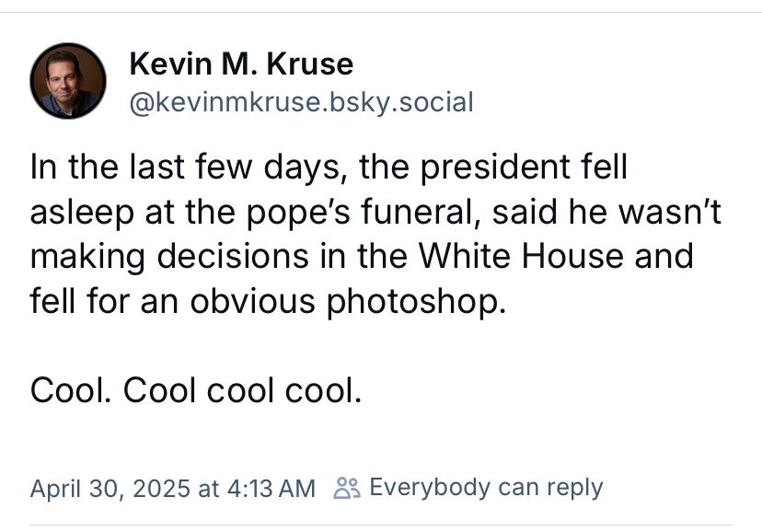Open the @kevinmkruse.bsky.social handle link
762x532 pixels.
[x=301, y=102]
